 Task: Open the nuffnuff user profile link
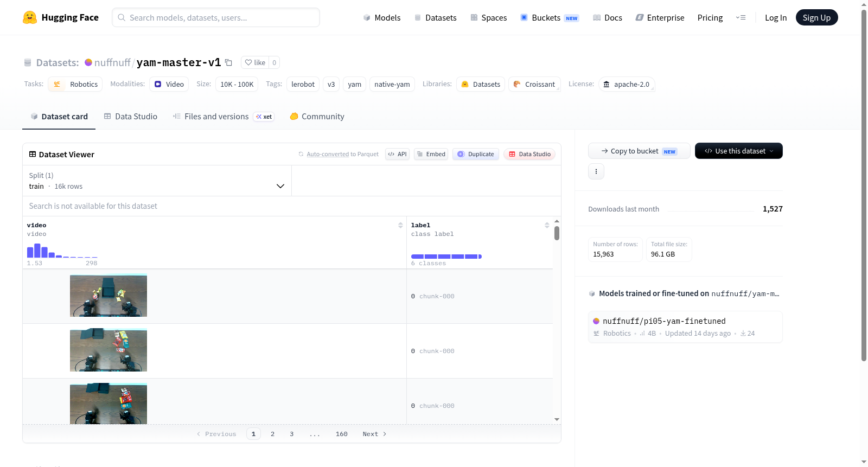[112, 62]
